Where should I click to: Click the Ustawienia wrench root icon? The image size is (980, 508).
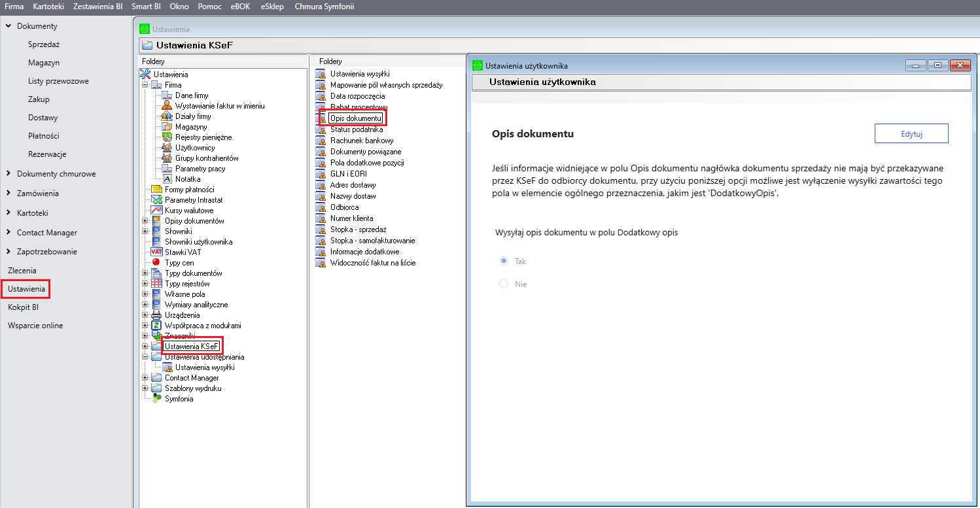pyautogui.click(x=146, y=75)
